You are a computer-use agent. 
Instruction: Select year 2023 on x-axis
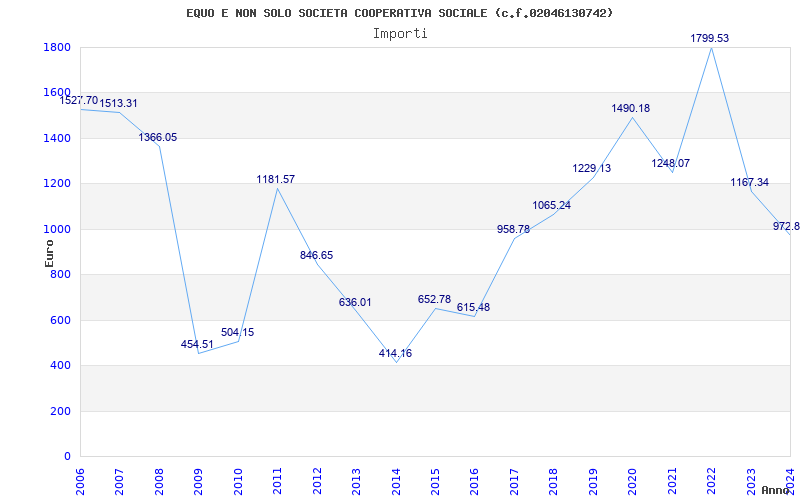751,481
